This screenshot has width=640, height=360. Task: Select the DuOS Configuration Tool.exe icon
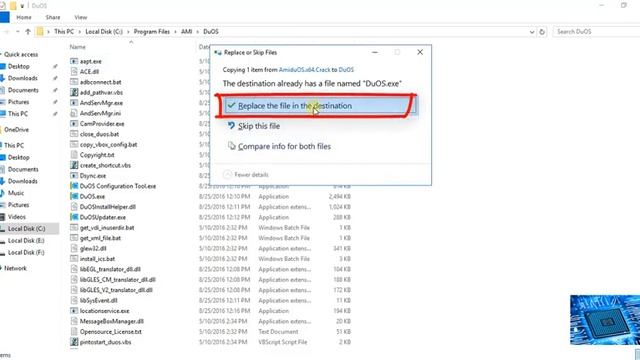[x=74, y=186]
